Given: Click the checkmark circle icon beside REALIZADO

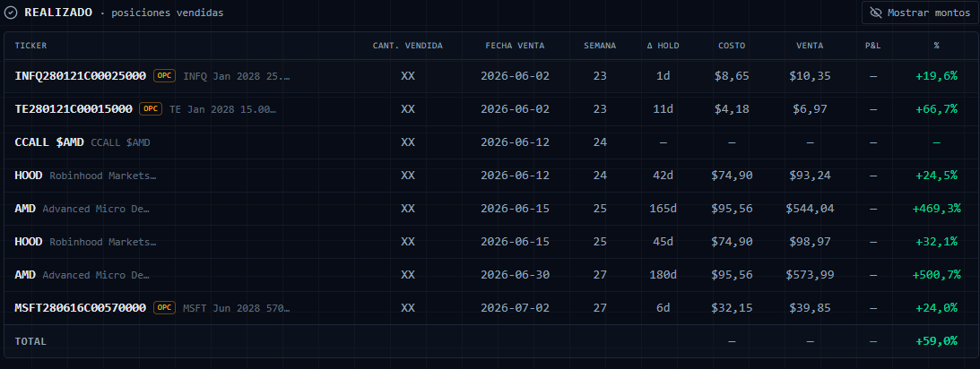Looking at the screenshot, I should click(x=11, y=13).
